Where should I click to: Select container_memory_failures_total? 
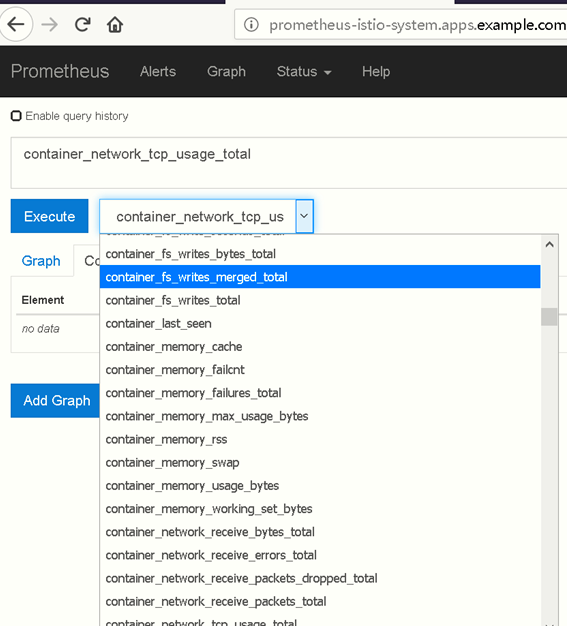tap(320, 393)
